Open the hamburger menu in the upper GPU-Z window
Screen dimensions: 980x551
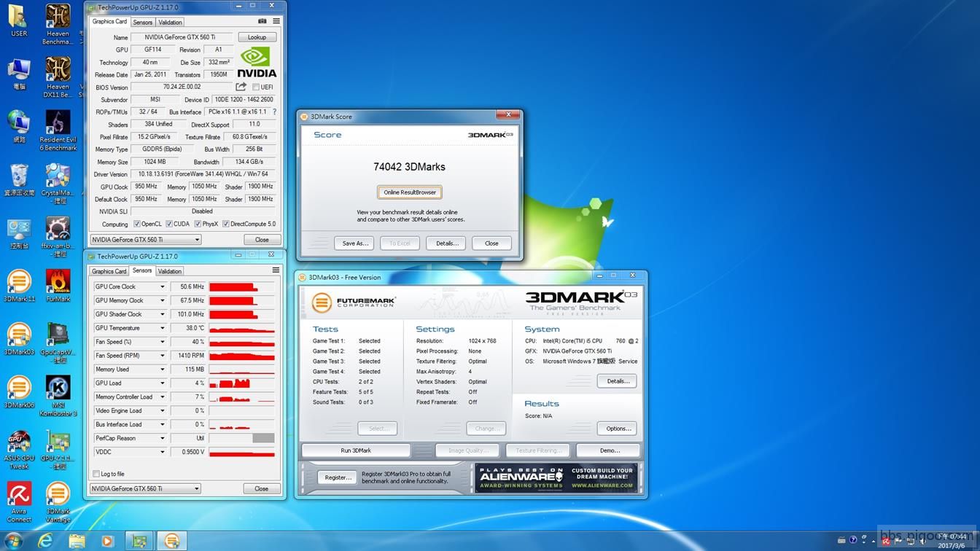[x=276, y=21]
